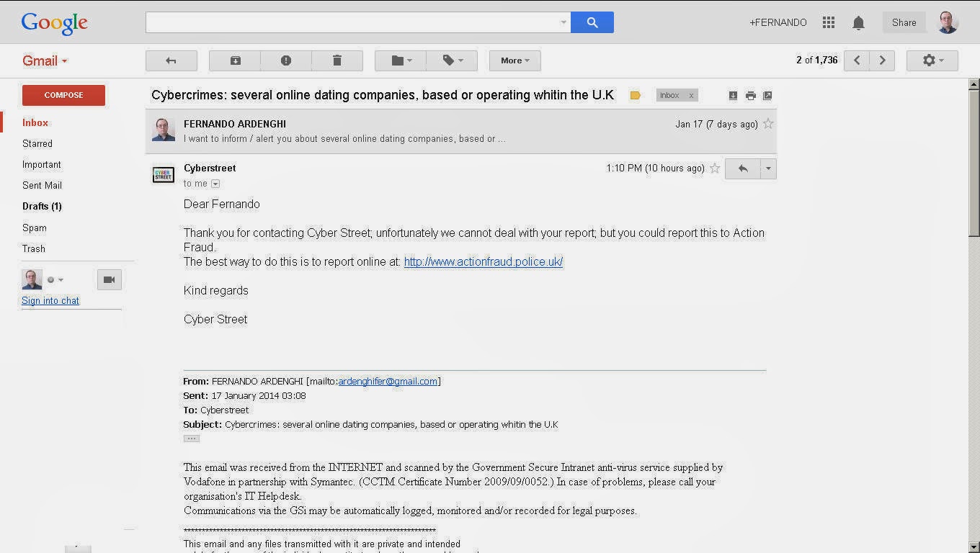This screenshot has height=553, width=980.
Task: Open the account profile picture
Action: point(948,22)
